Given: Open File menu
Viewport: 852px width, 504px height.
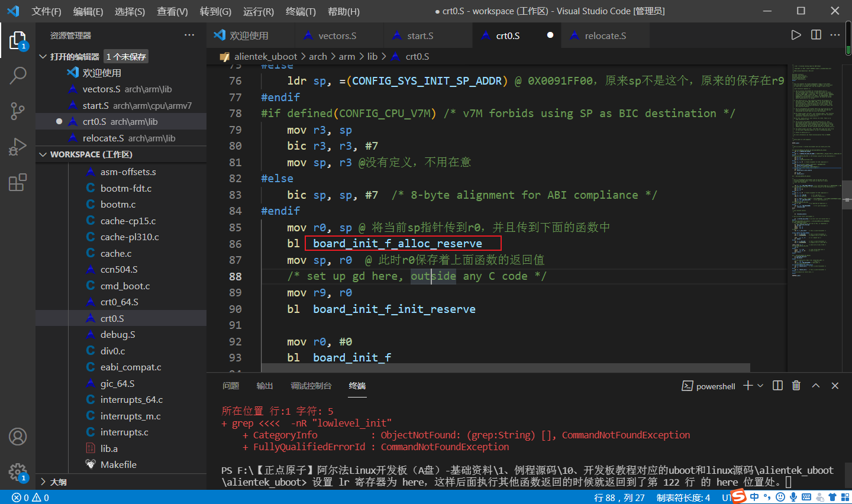Looking at the screenshot, I should 46,11.
